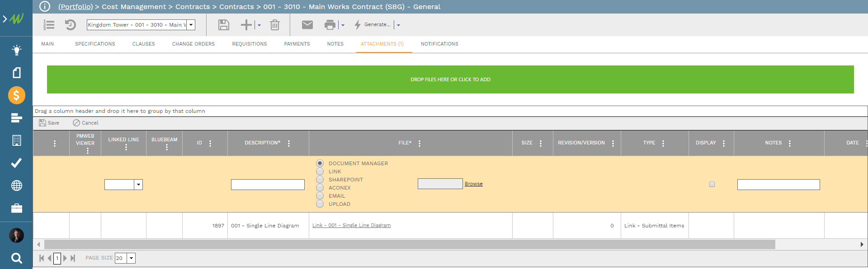Screen dimensions: 868x269
Task: Click the green drop files area
Action: 450,79
